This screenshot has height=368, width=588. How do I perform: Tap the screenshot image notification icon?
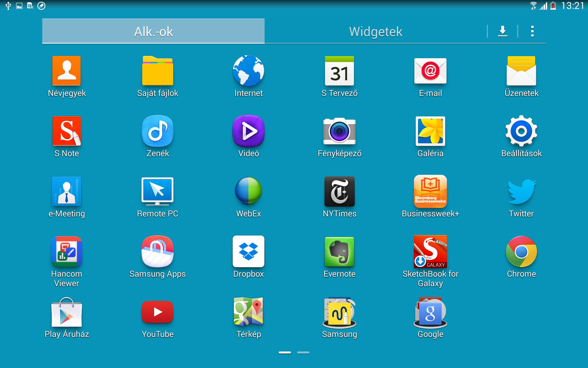19,6
